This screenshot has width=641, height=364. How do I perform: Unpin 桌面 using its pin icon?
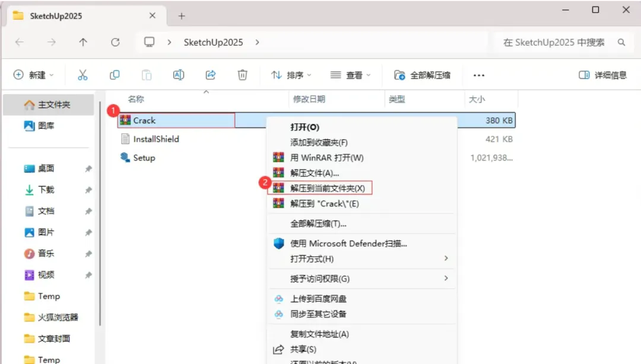[88, 169]
